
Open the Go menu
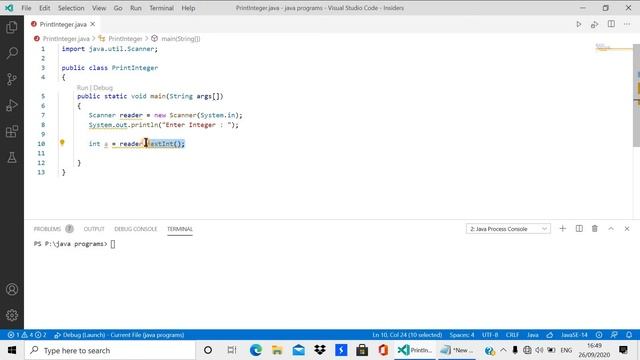pyautogui.click(x=118, y=8)
